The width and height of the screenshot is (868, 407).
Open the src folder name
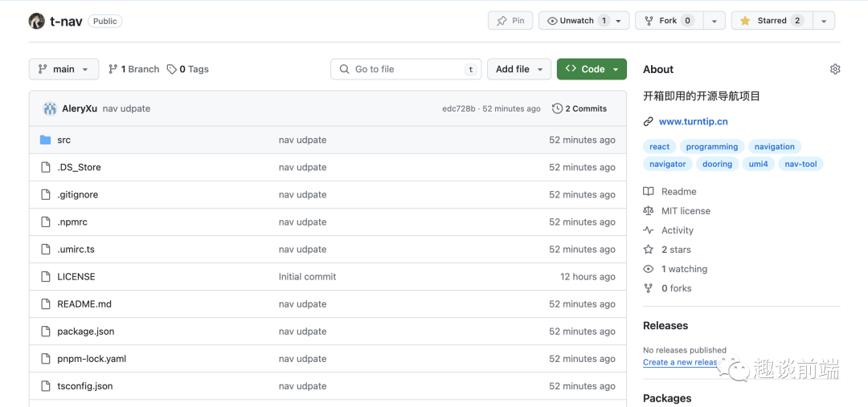point(63,140)
